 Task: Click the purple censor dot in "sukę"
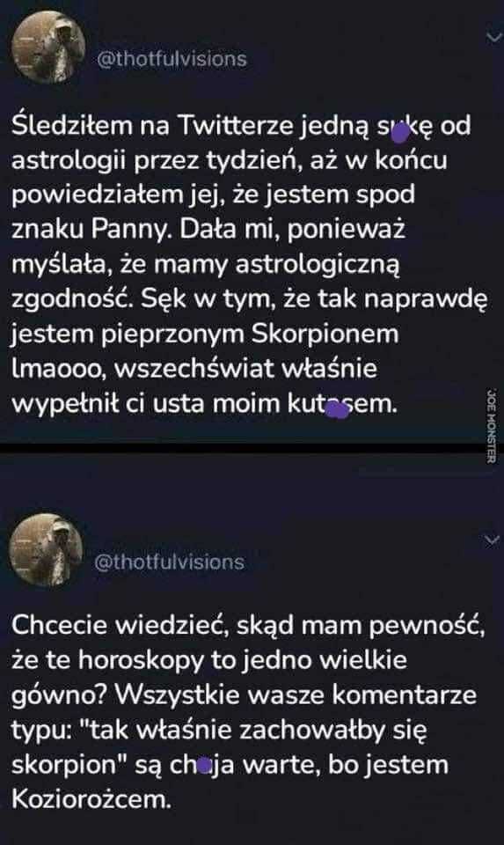tap(399, 133)
